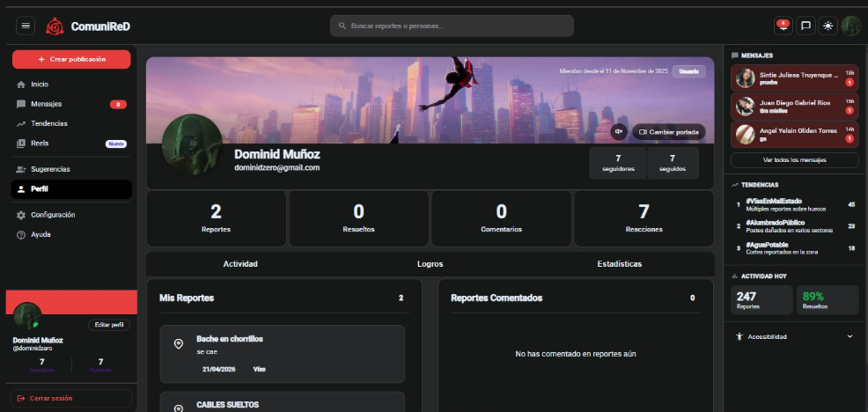The image size is (868, 412).
Task: Click the ComuniReD logo icon
Action: tap(55, 26)
